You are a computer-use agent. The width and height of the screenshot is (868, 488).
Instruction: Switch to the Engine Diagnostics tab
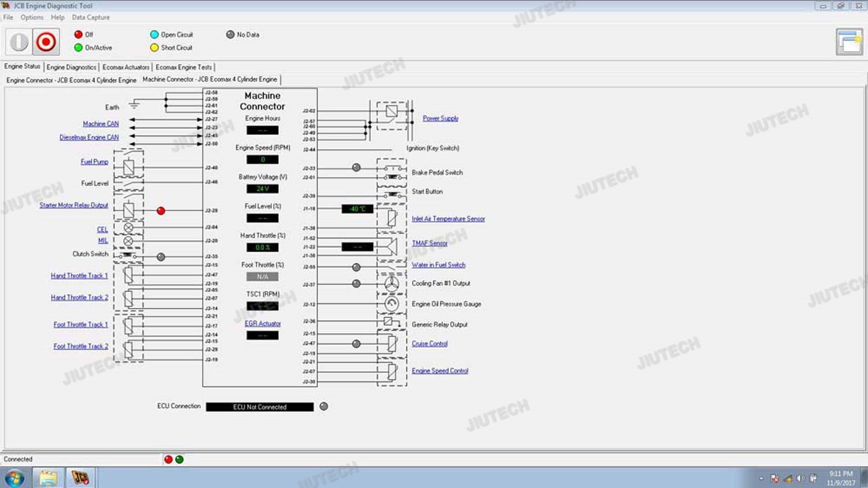(x=71, y=67)
